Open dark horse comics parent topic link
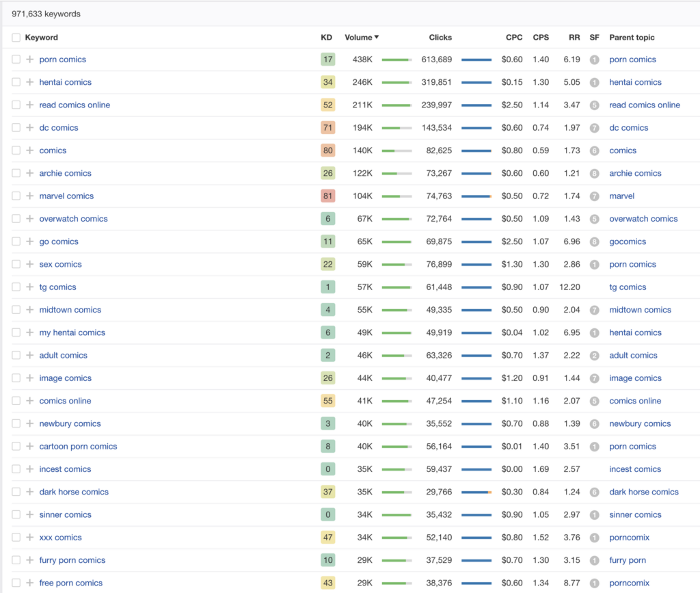 coord(644,492)
